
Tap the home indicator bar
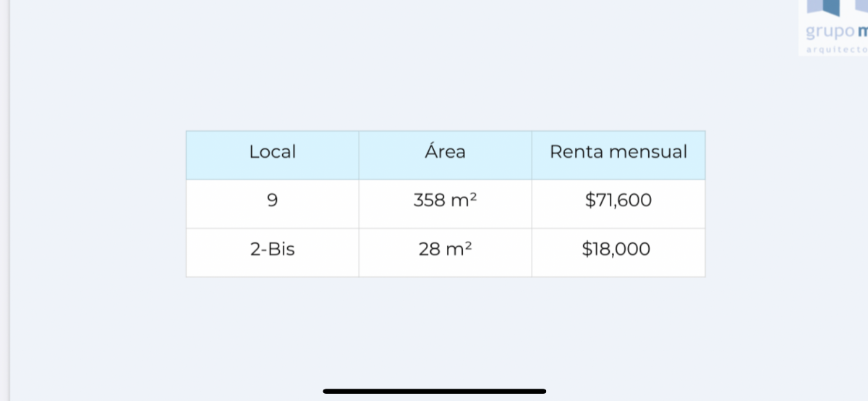click(435, 391)
